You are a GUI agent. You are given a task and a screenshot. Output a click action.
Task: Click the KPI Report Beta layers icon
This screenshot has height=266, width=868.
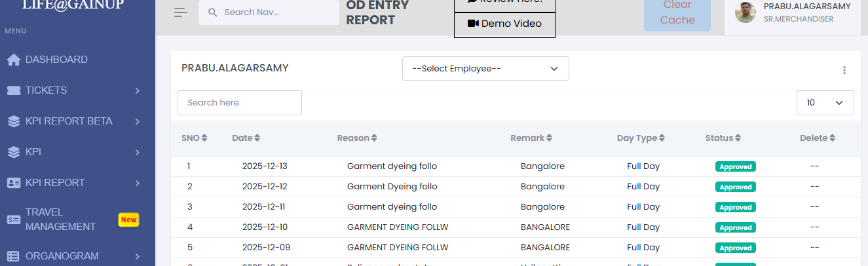pyautogui.click(x=14, y=121)
